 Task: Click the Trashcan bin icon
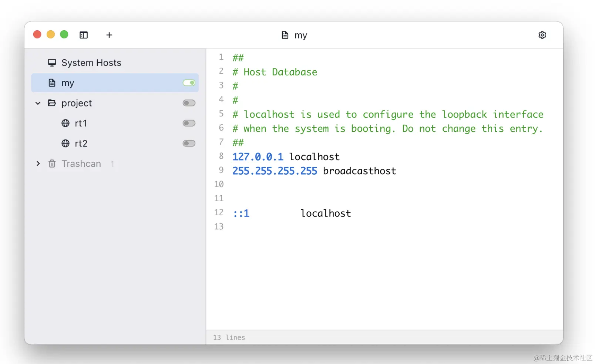[x=52, y=164]
